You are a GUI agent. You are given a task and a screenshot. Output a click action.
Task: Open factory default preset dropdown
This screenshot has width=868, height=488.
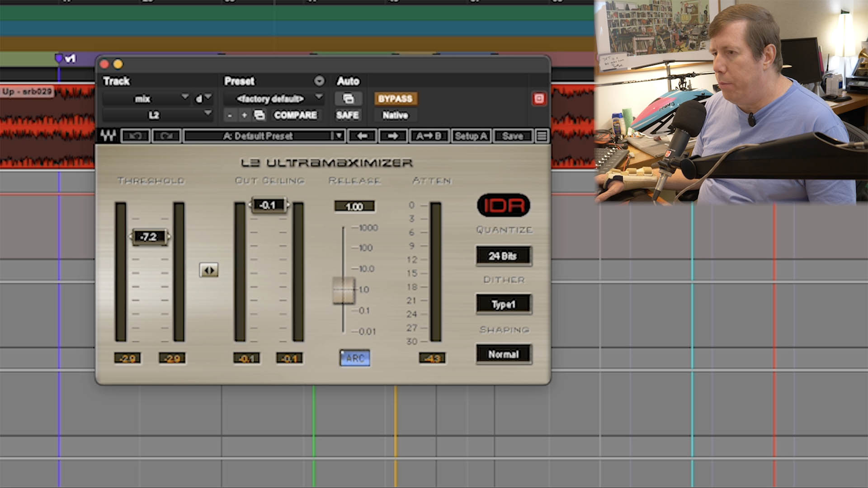coord(274,99)
